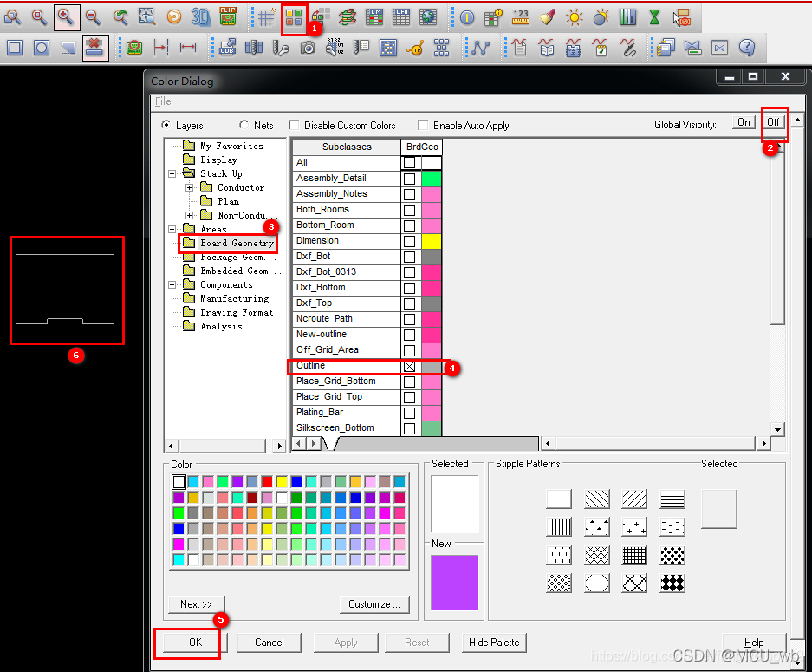Click tree panel scroll right arrow

[x=279, y=446]
